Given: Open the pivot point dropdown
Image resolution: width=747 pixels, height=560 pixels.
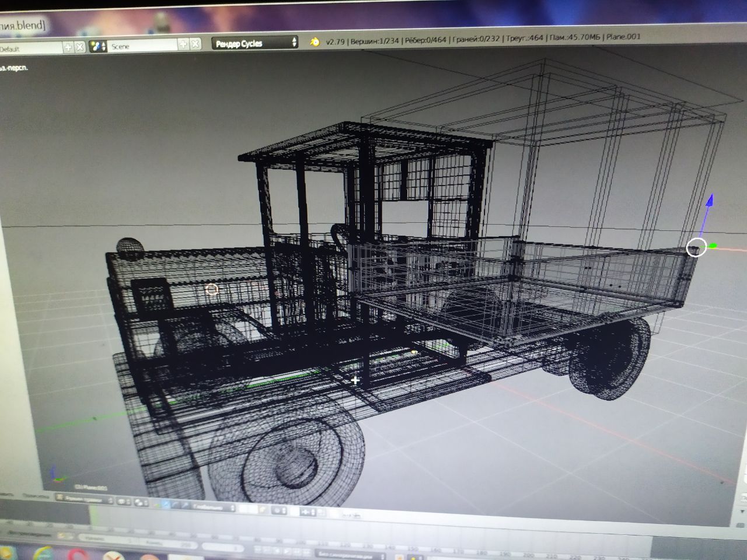Looking at the screenshot, I should coord(141,502).
